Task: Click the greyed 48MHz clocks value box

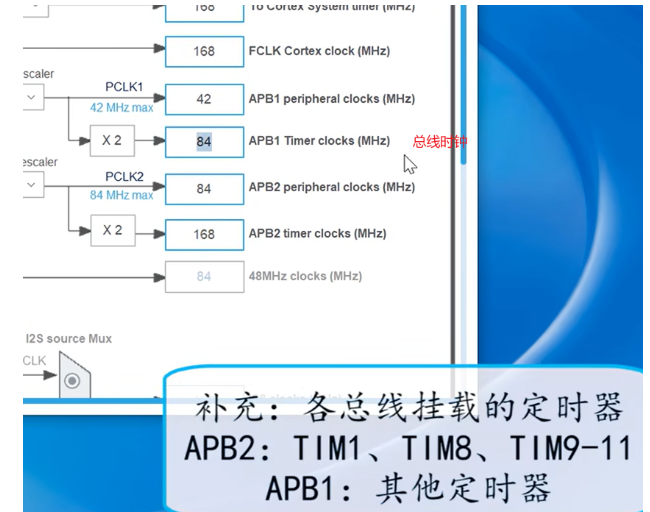Action: click(204, 277)
